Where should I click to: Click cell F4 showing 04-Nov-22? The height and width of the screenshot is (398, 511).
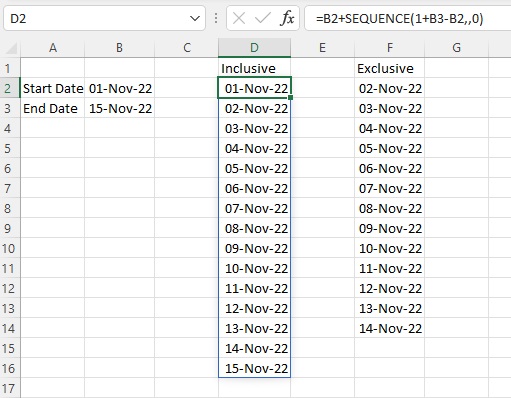point(390,128)
